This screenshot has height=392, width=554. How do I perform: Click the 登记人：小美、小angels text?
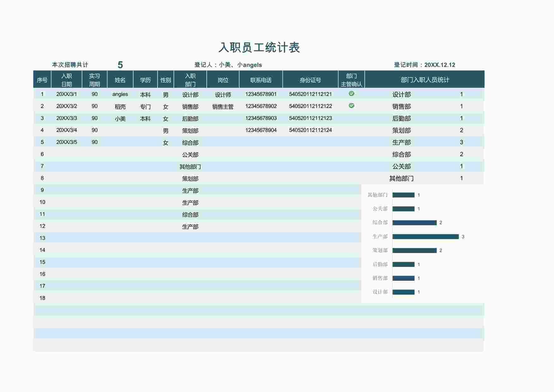click(x=228, y=65)
